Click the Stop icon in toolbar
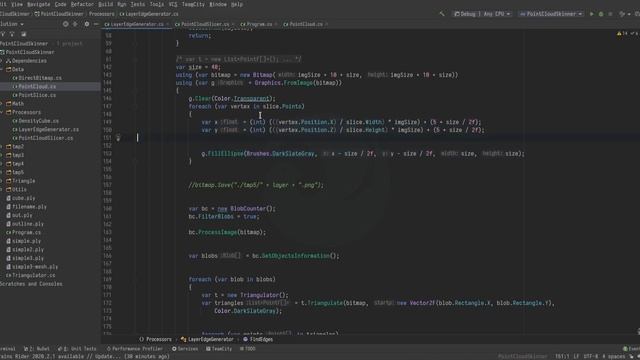Viewport: 640px width, 360px height. pyautogui.click(x=610, y=14)
